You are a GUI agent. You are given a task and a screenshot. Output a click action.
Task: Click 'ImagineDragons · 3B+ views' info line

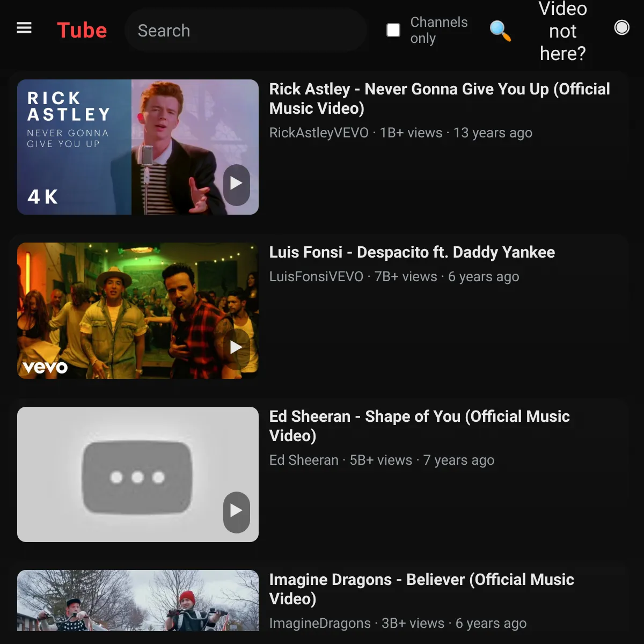pyautogui.click(x=398, y=623)
